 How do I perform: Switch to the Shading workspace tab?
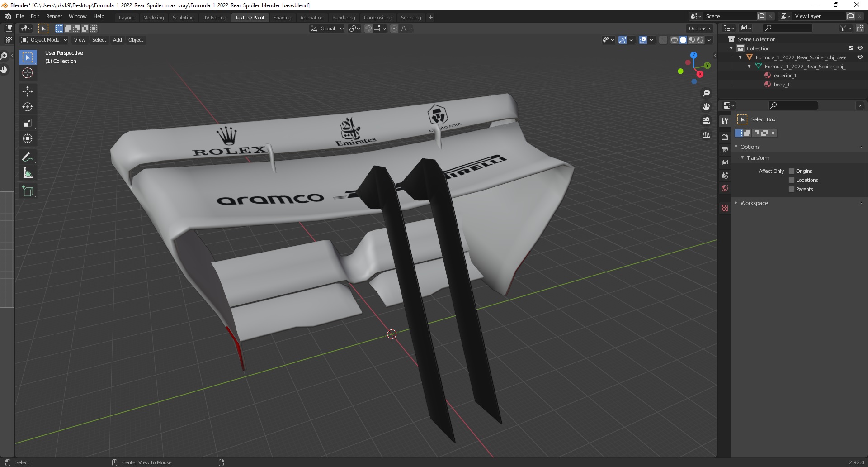(x=282, y=18)
